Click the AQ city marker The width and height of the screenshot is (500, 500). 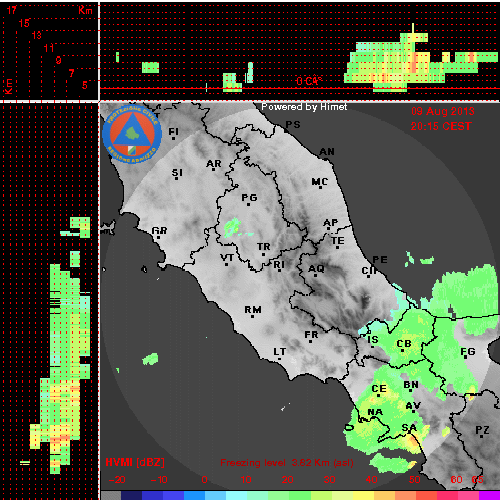point(316,270)
